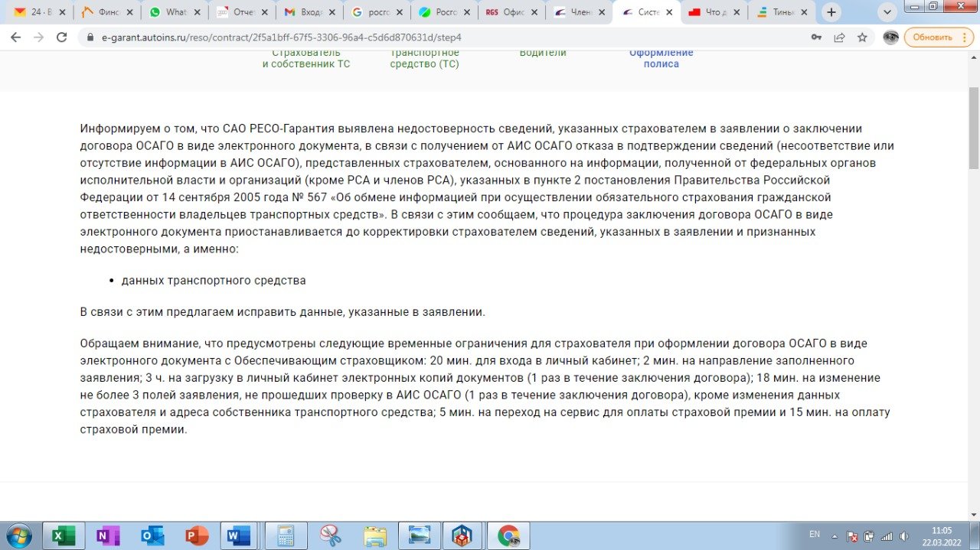Go back to the previous page
980x550 pixels.
pyautogui.click(x=15, y=37)
